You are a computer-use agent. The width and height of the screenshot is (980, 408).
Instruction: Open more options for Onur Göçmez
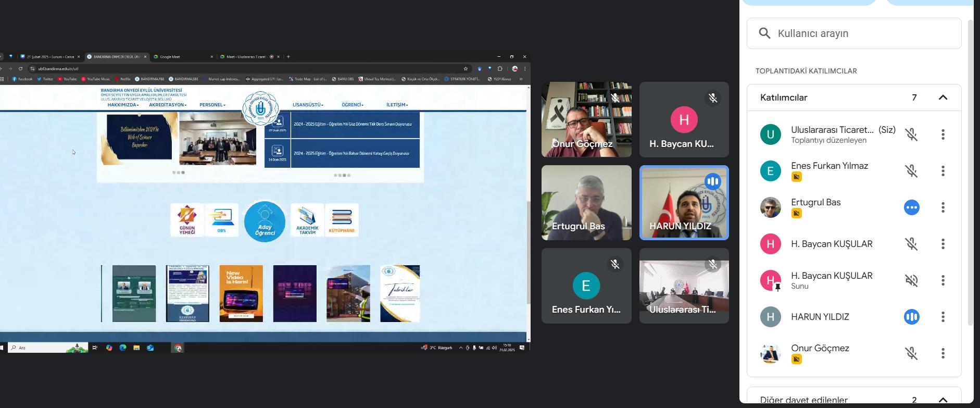pyautogui.click(x=943, y=353)
